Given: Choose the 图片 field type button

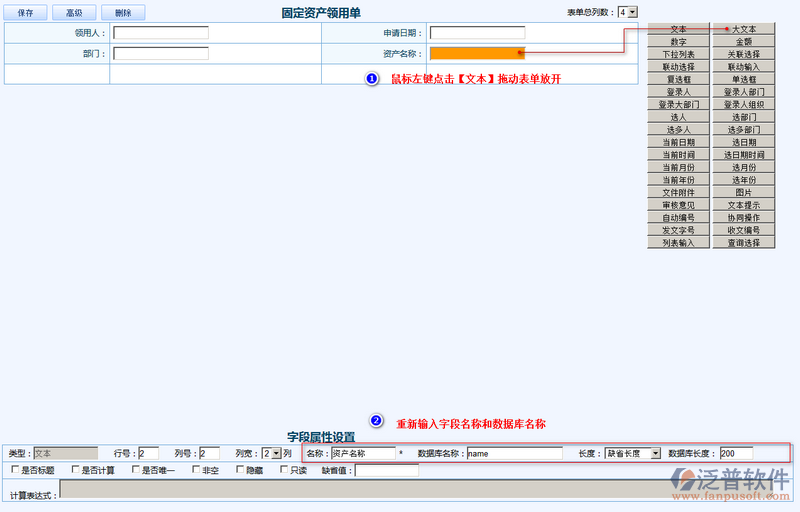Looking at the screenshot, I should coord(744,192).
